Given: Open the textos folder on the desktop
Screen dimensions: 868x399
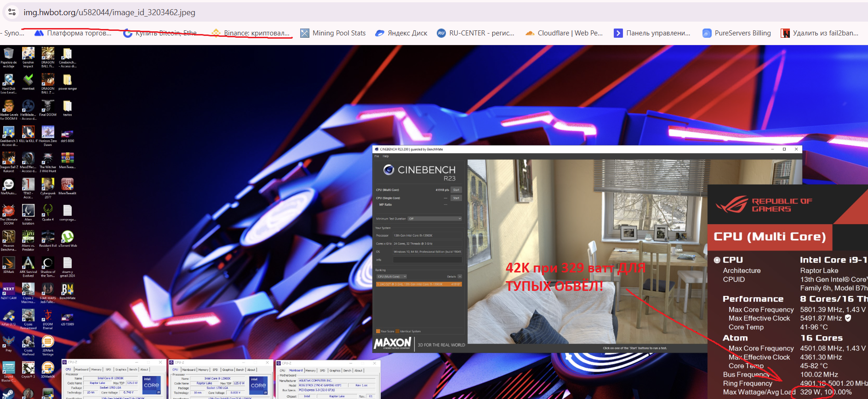Looking at the screenshot, I should pyautogui.click(x=68, y=108).
